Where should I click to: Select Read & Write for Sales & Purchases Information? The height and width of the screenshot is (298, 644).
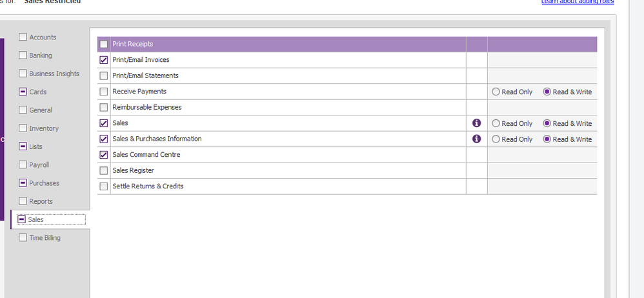pos(547,139)
